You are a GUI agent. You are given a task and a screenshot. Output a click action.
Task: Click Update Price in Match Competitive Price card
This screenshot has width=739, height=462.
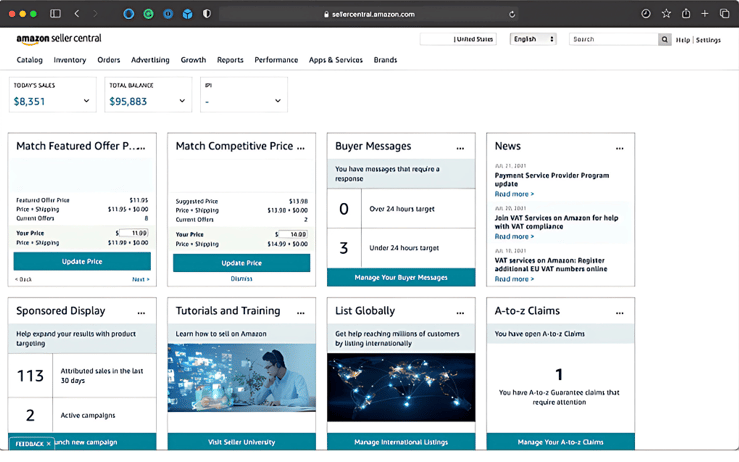241,263
